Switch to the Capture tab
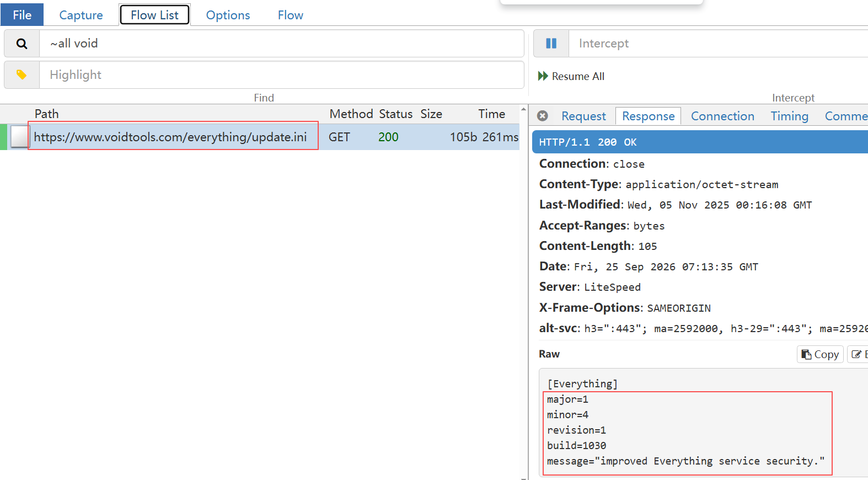 [x=81, y=15]
